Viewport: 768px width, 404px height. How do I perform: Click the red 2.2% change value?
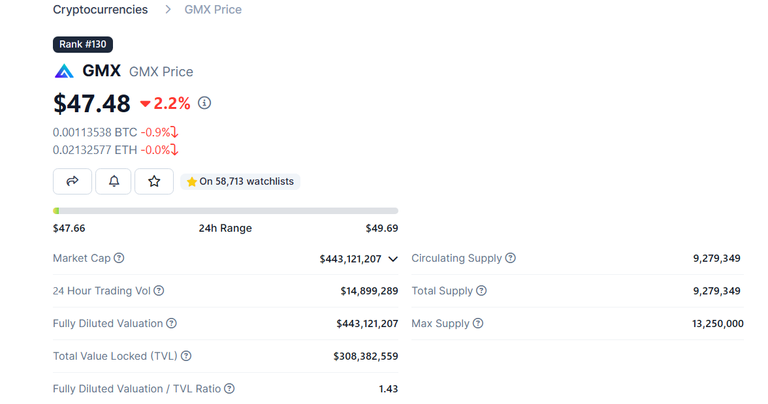166,103
